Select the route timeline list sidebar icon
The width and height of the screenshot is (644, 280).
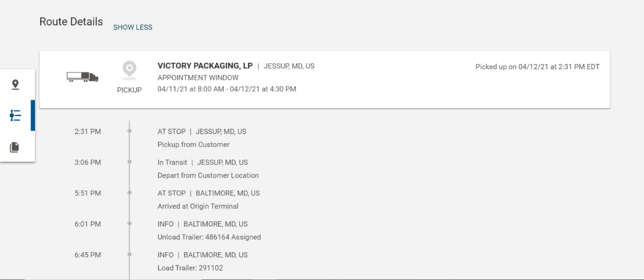[x=15, y=116]
